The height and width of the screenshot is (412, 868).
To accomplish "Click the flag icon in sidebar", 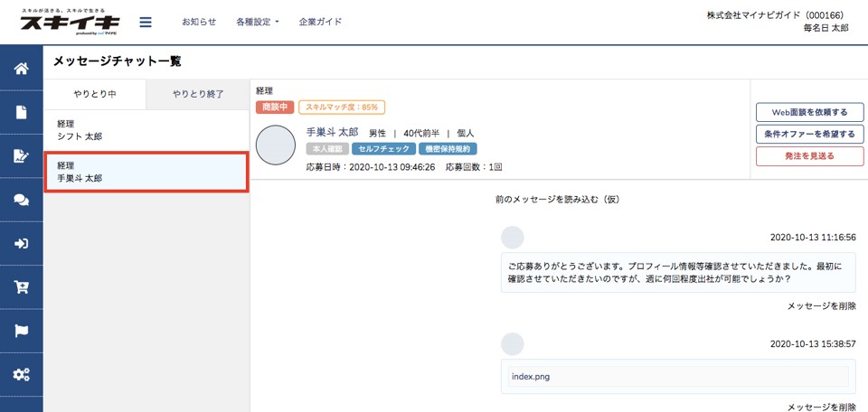I will (x=21, y=331).
